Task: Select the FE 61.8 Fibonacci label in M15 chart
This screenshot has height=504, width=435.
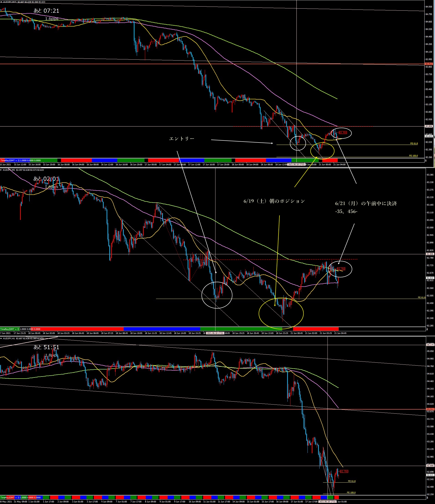Action: point(414,143)
